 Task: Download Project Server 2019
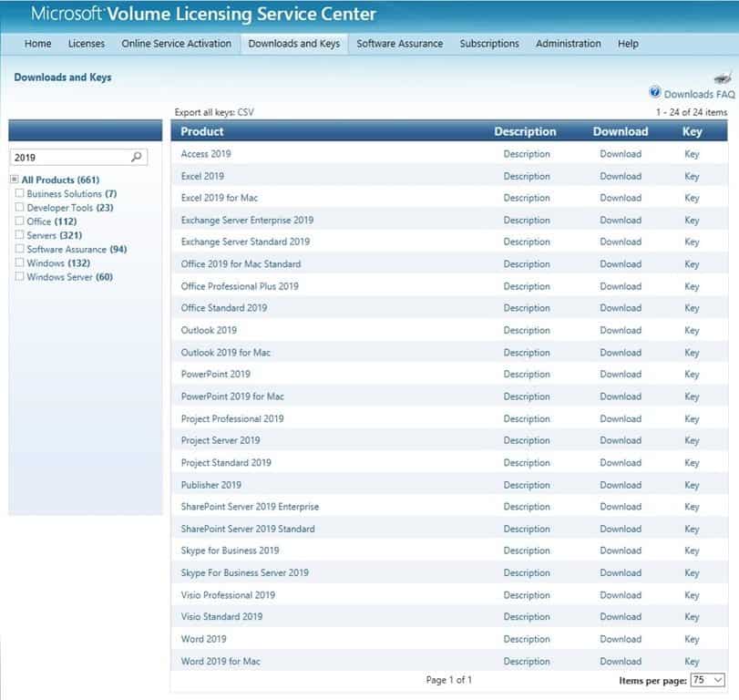[621, 441]
